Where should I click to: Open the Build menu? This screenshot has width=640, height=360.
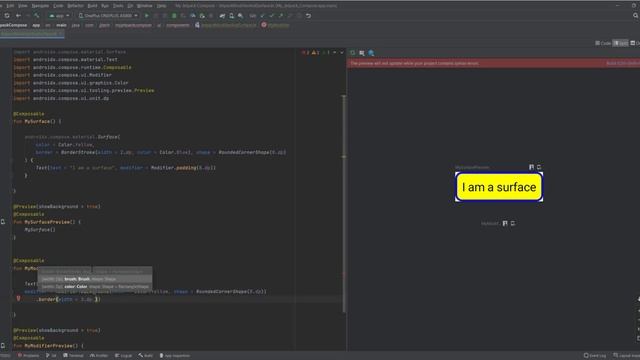[93, 6]
